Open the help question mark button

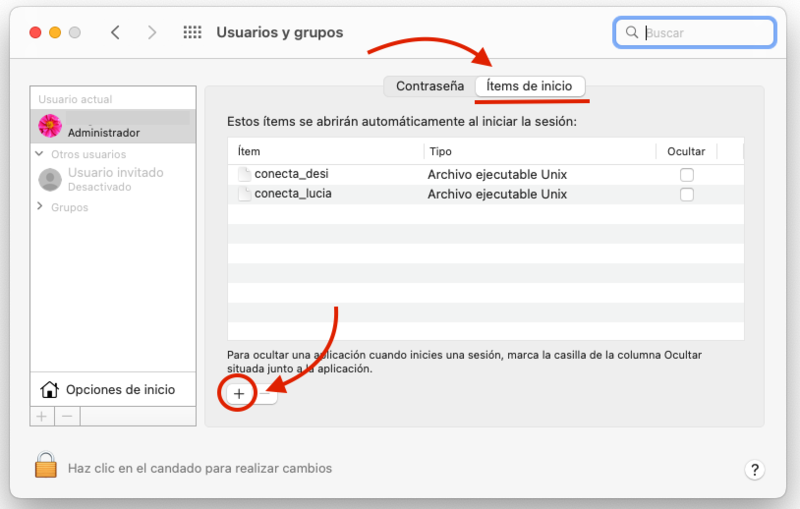click(754, 469)
